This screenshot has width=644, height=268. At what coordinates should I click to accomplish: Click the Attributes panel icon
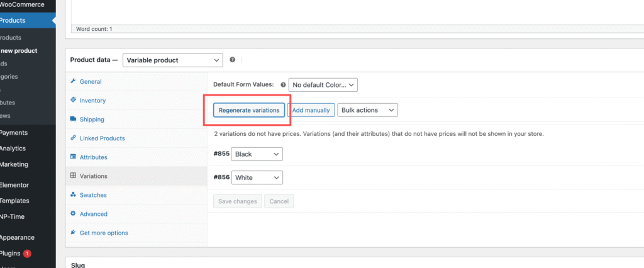pyautogui.click(x=74, y=157)
